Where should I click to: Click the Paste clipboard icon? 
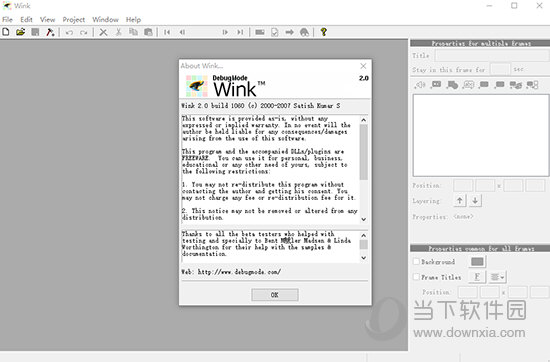tap(148, 32)
